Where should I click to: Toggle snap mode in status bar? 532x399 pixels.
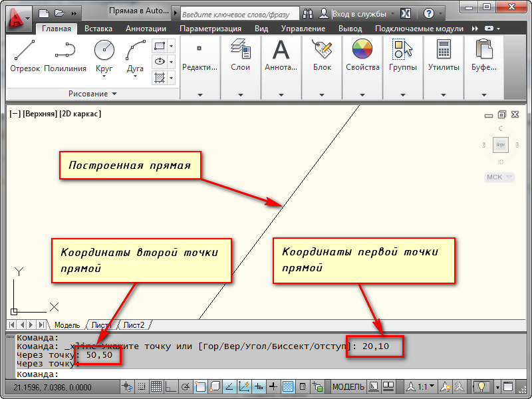click(x=142, y=386)
